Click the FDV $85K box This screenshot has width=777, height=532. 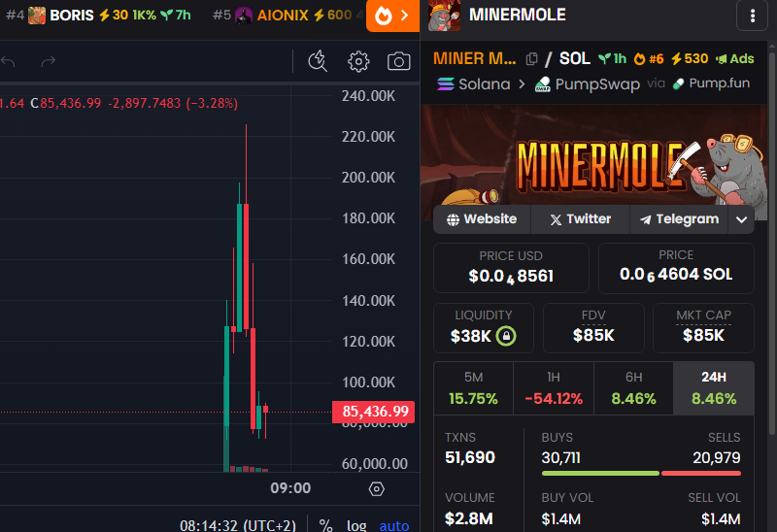pyautogui.click(x=593, y=328)
